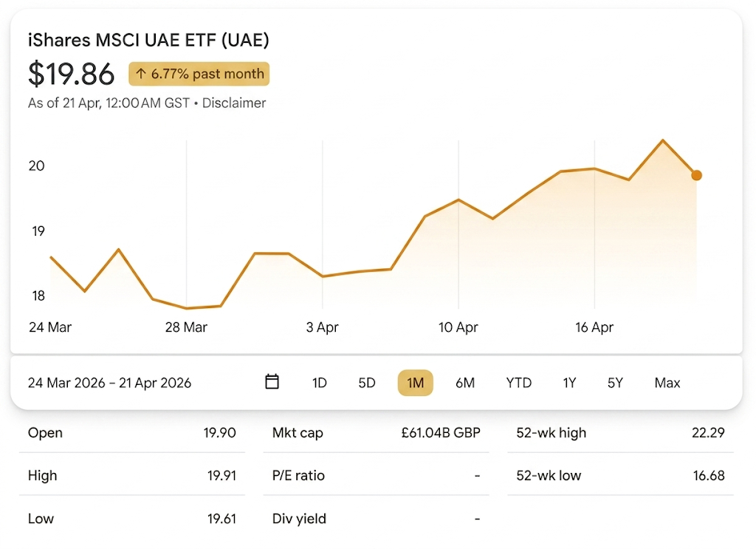The width and height of the screenshot is (756, 549).
Task: Select the orange data point marker on the chart
Action: pos(697,175)
